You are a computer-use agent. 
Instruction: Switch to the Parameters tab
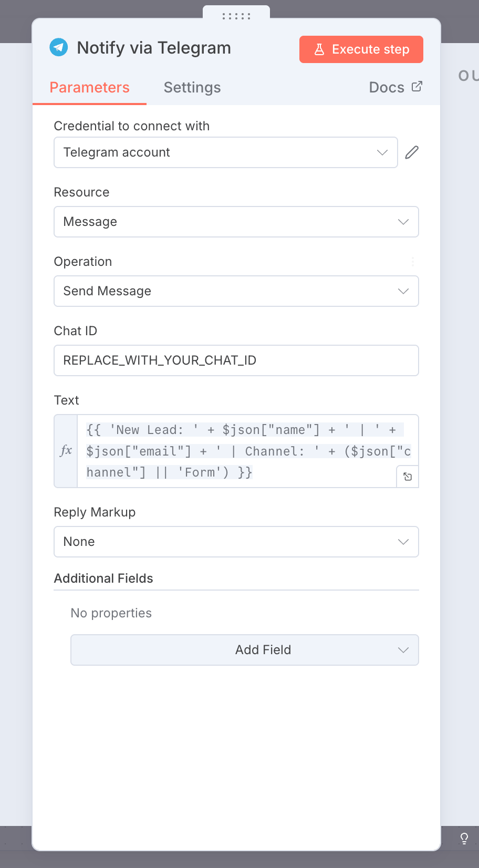click(89, 87)
